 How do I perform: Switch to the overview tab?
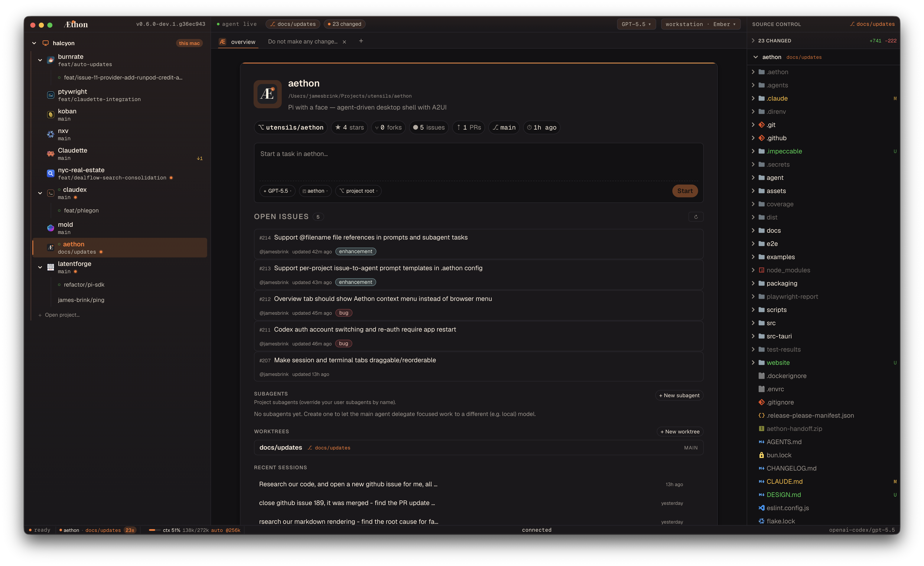[238, 42]
